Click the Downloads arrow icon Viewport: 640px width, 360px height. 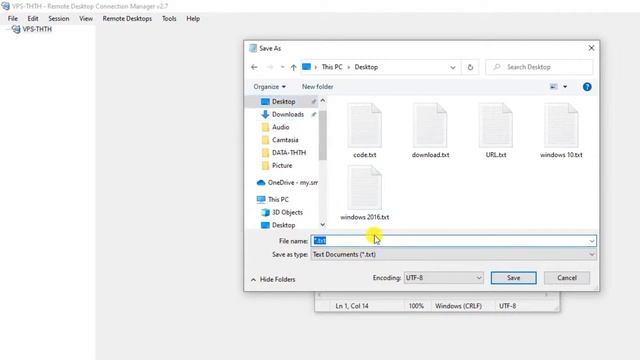pyautogui.click(x=265, y=114)
